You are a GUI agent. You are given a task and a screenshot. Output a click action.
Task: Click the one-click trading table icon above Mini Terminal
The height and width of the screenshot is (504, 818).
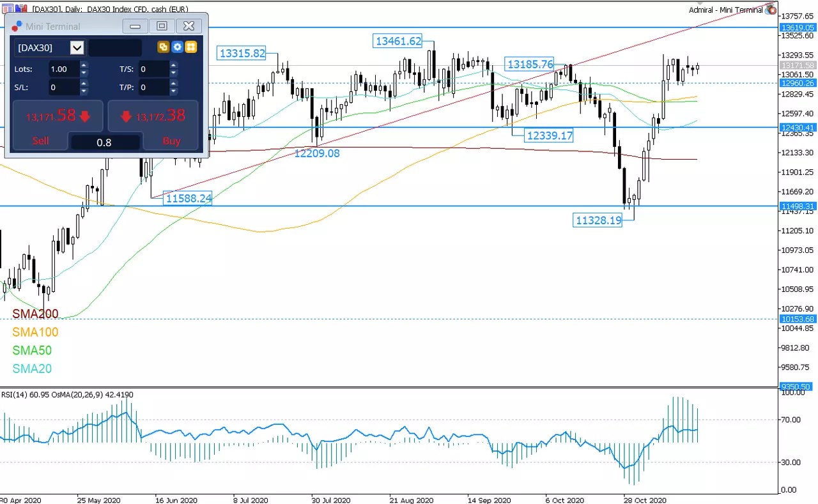pos(8,9)
